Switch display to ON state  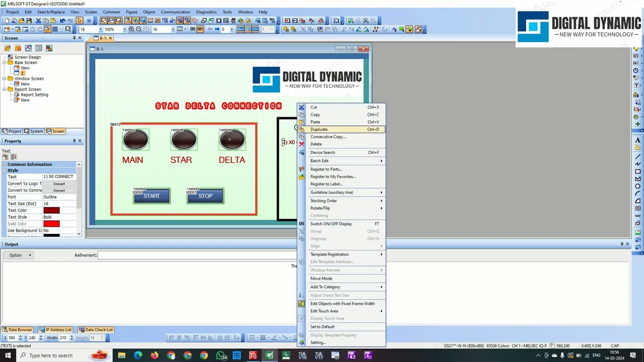pyautogui.click(x=193, y=29)
